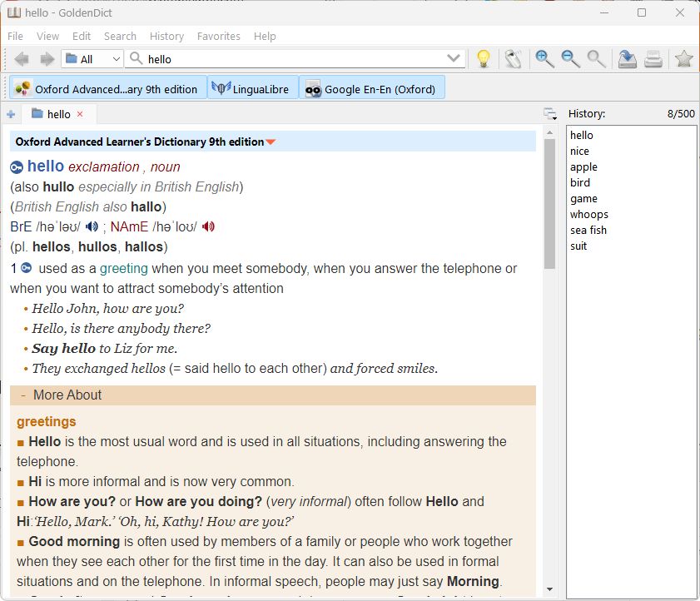Click the forward navigation arrow
The image size is (700, 601).
point(47,59)
